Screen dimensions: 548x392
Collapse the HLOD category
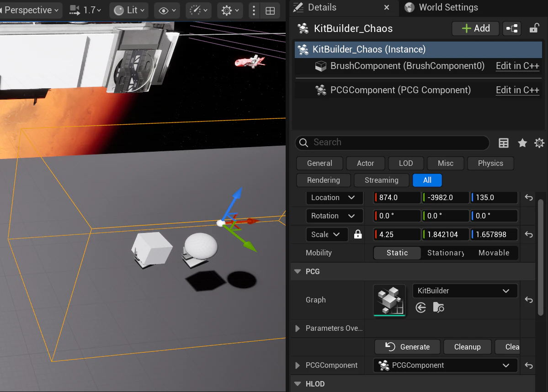coord(298,384)
